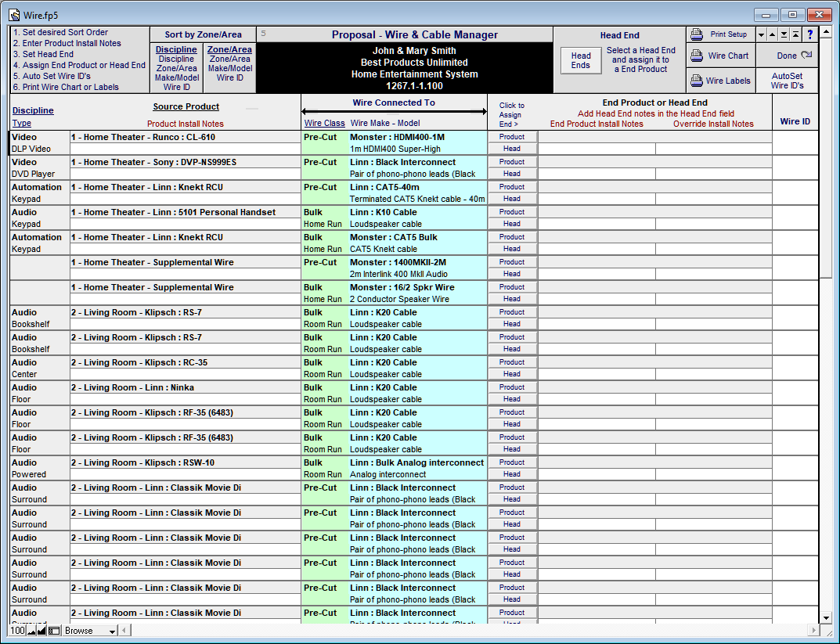Click Wire Chart print button label
840x644 pixels.
click(728, 56)
